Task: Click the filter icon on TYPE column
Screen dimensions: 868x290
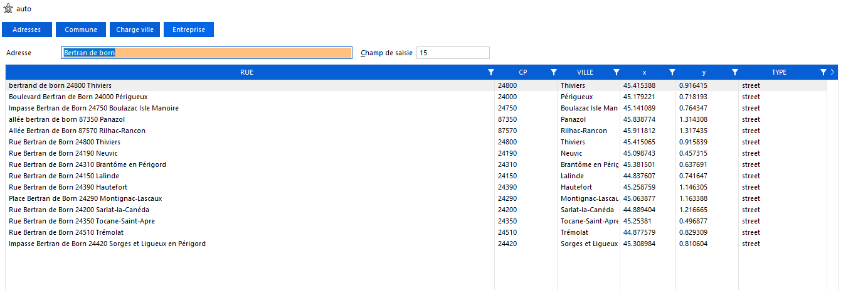Action: click(x=823, y=72)
